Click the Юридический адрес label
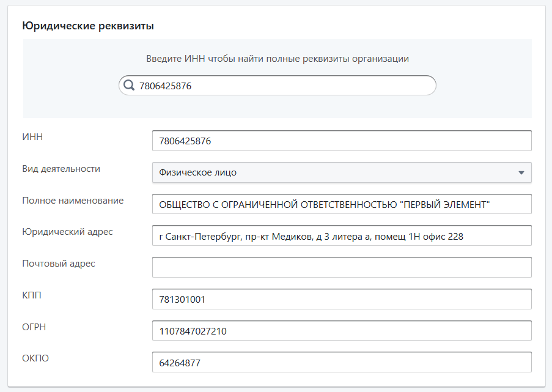This screenshot has width=552, height=392. (x=67, y=232)
